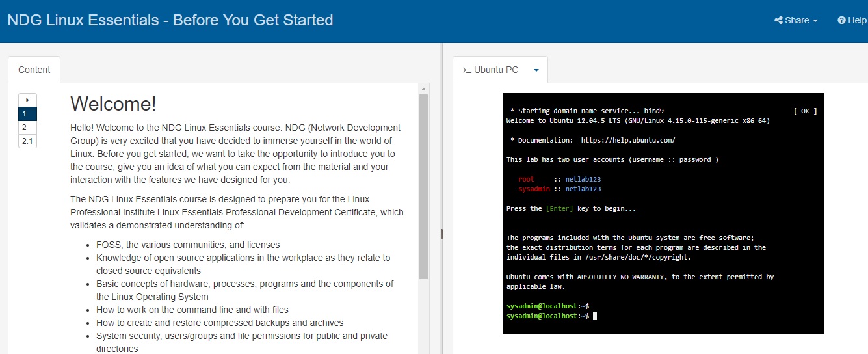Click the https://help.ubuntu.com/ text in terminal
The image size is (868, 354).
pyautogui.click(x=628, y=140)
